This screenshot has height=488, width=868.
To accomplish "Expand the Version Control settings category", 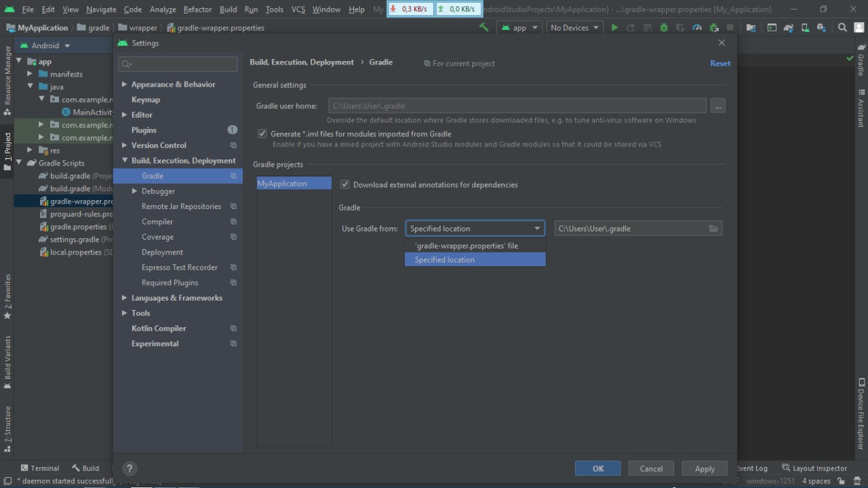I will pyautogui.click(x=124, y=146).
